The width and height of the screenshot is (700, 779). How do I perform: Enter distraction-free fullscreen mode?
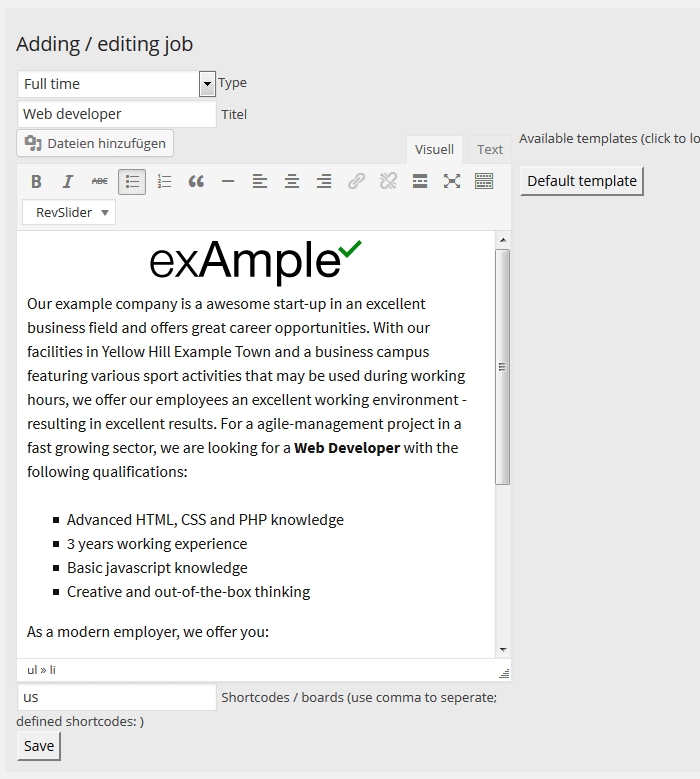coord(452,181)
